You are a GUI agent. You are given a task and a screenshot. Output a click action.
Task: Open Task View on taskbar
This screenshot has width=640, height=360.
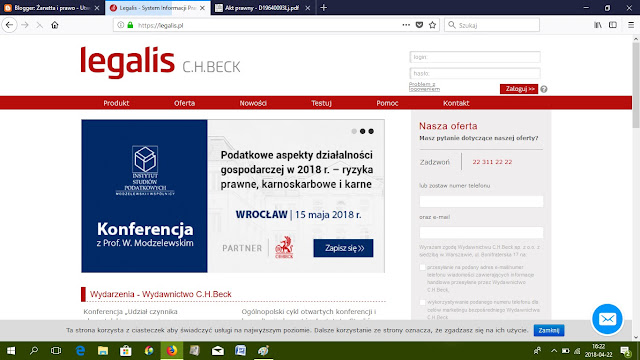click(x=56, y=351)
